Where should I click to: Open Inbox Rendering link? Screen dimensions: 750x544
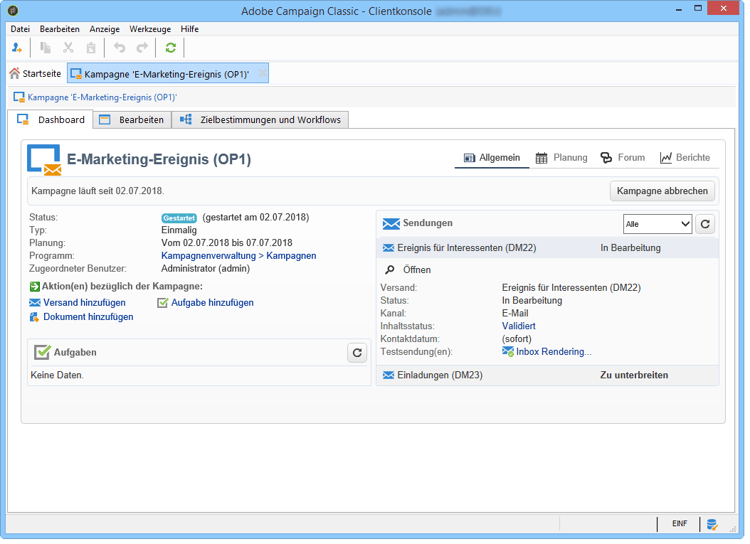click(x=547, y=352)
